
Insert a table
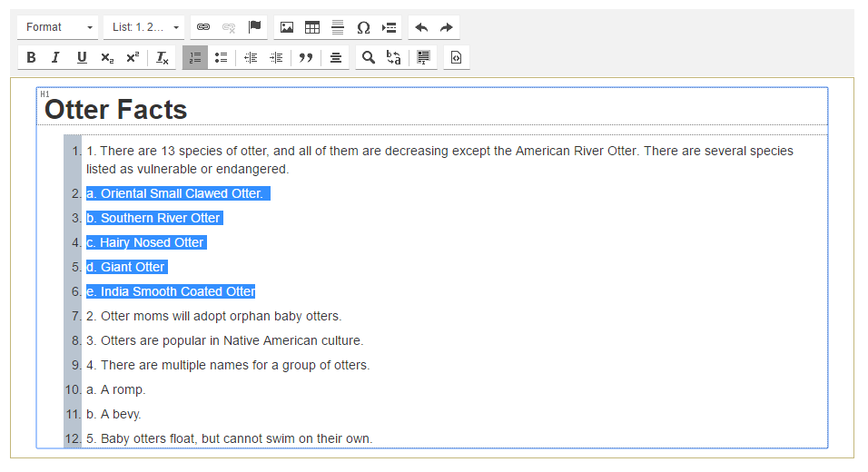312,27
